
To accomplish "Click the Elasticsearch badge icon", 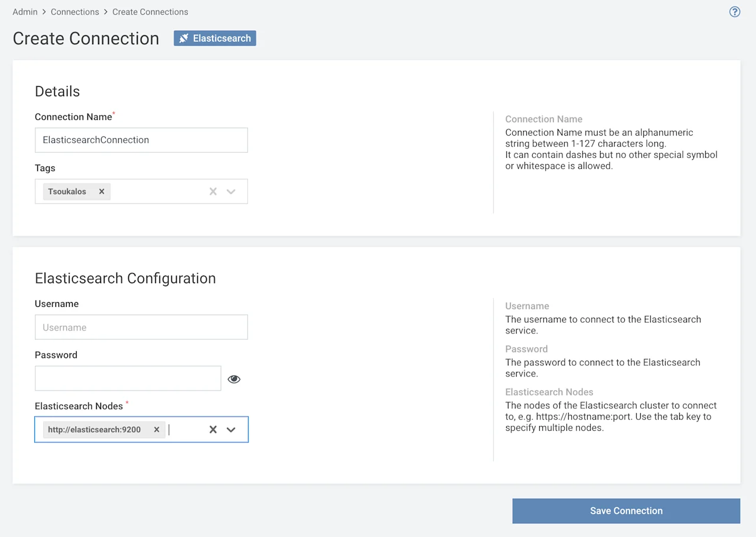I will (x=184, y=38).
